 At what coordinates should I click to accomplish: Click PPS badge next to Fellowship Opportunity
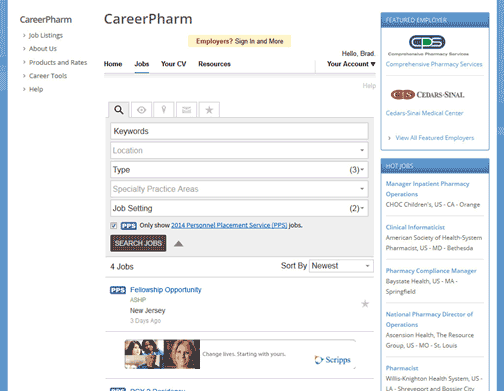(118, 290)
